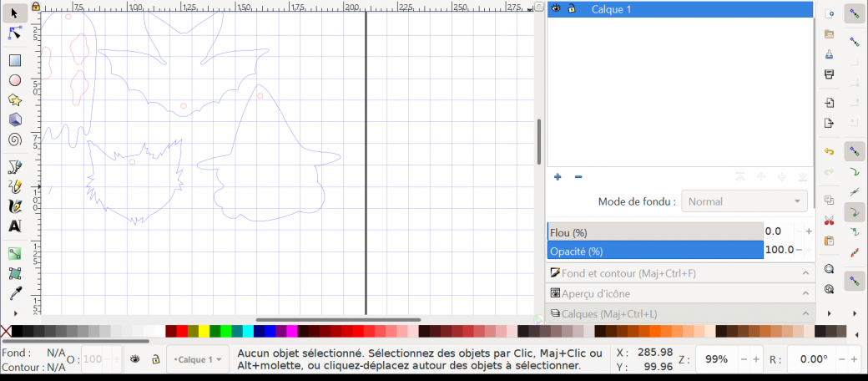Collapse the Calques (Maj+Ctrl+L) panel
Screen dimensions: 868x381
click(x=805, y=314)
